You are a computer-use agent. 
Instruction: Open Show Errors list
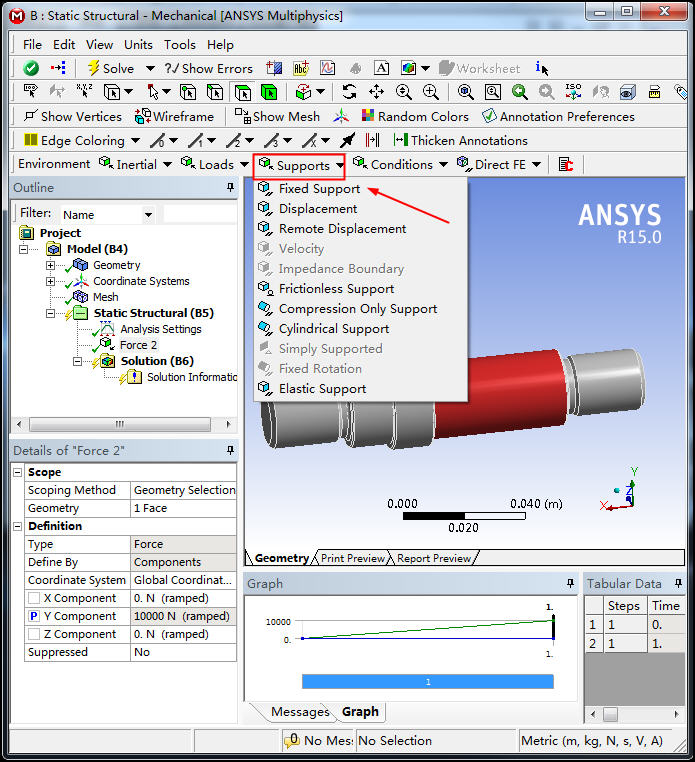click(208, 68)
